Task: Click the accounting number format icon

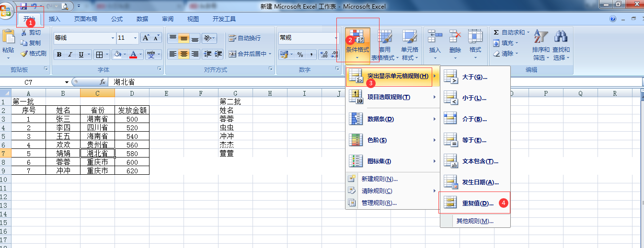Action: pyautogui.click(x=284, y=54)
